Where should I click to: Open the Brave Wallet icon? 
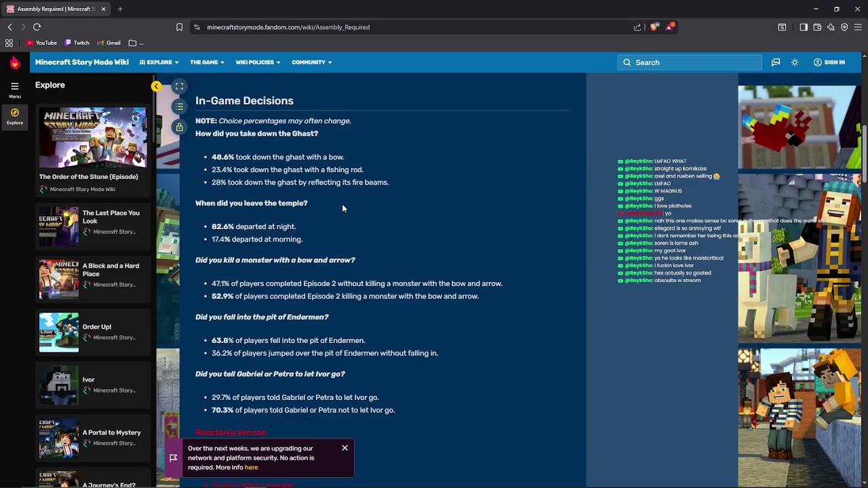(x=817, y=27)
